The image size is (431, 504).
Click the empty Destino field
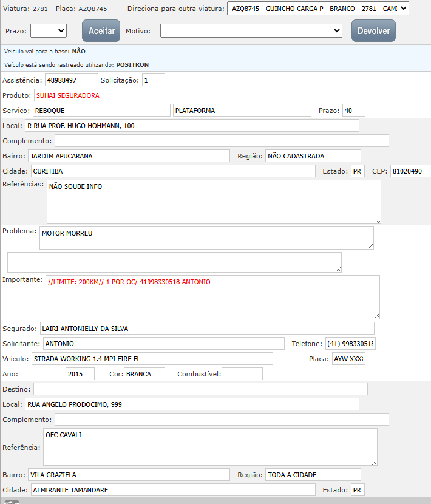pyautogui.click(x=200, y=389)
